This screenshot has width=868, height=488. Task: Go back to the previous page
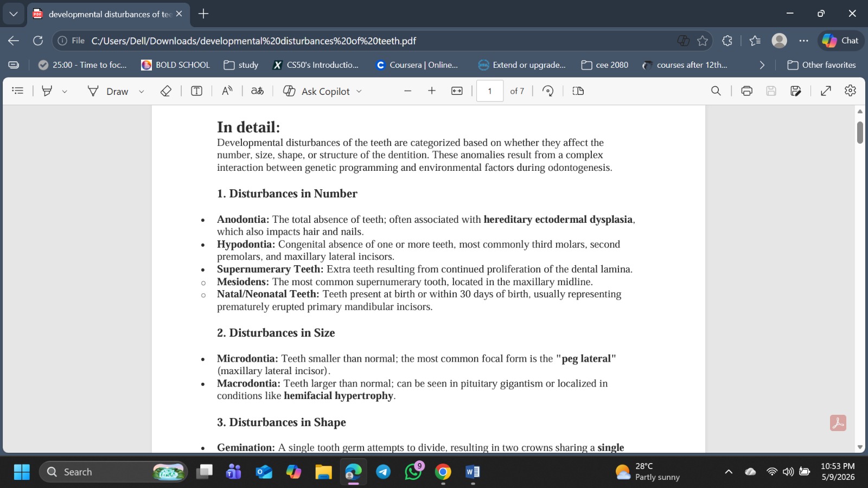point(14,41)
